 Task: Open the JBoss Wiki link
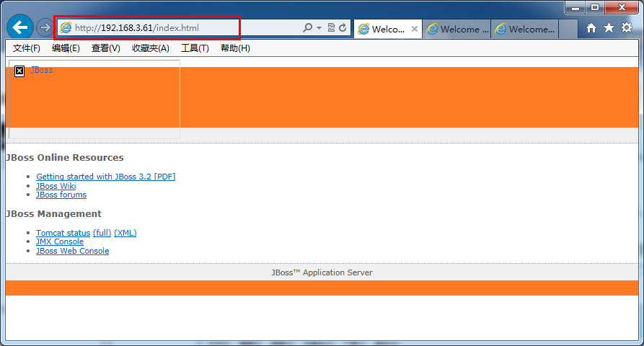tap(56, 186)
